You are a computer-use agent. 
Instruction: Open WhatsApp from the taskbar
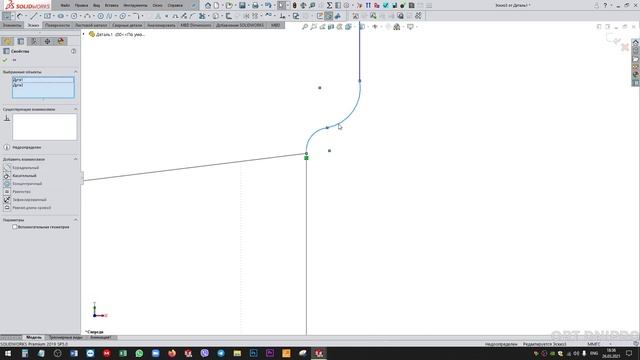[x=139, y=353]
